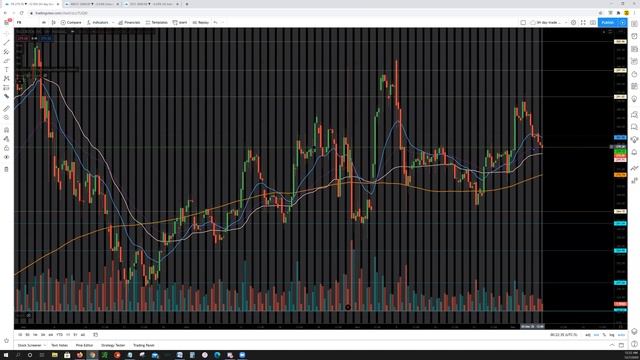Click the FB symbol search field
The width and height of the screenshot is (640, 360).
point(27,22)
